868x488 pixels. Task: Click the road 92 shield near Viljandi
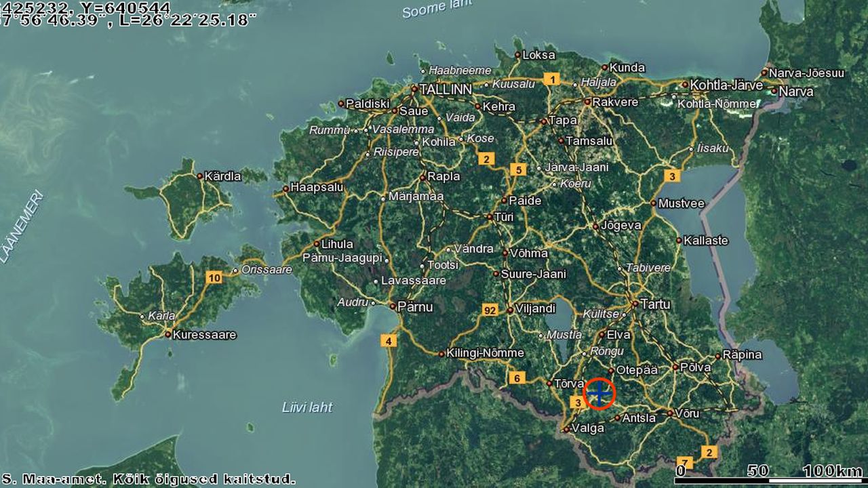click(490, 310)
